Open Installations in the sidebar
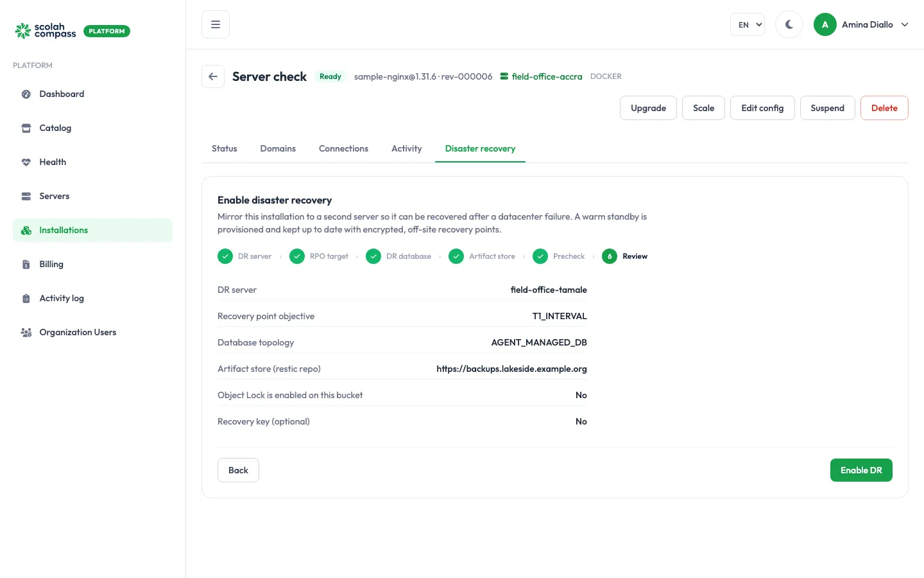The image size is (924, 578). [x=92, y=231]
